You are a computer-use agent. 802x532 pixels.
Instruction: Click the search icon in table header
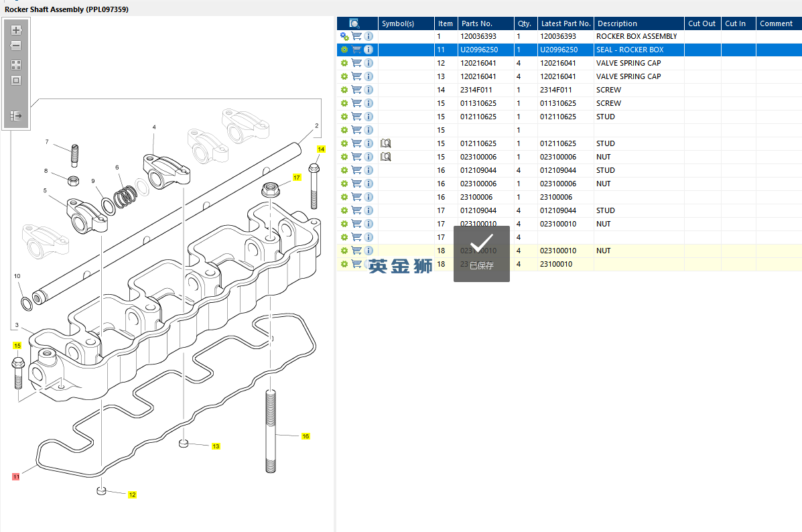(354, 23)
